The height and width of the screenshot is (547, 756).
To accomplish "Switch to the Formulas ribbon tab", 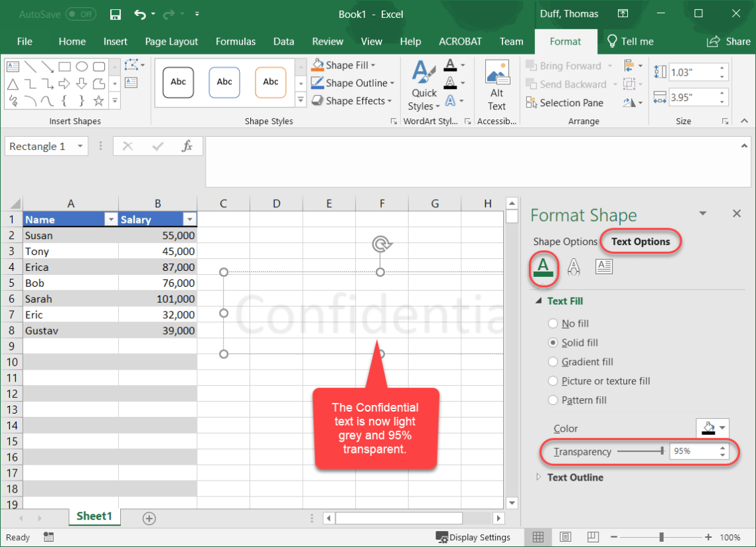I will click(236, 41).
